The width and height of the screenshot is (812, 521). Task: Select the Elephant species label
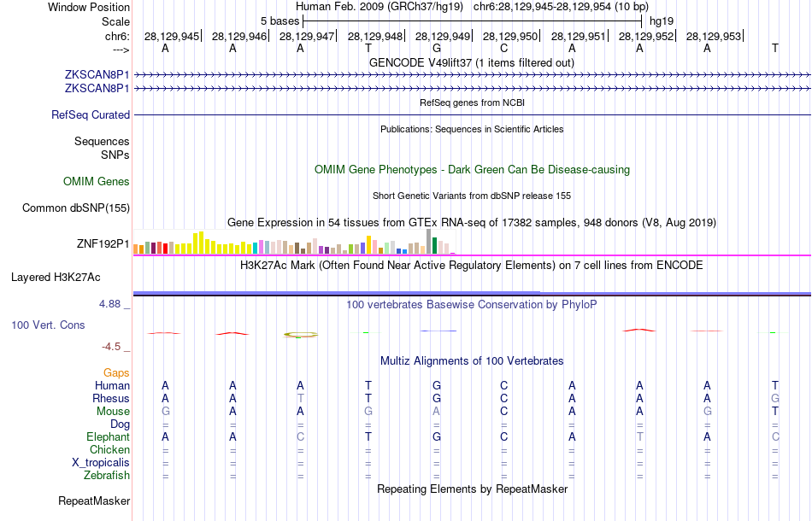(109, 437)
